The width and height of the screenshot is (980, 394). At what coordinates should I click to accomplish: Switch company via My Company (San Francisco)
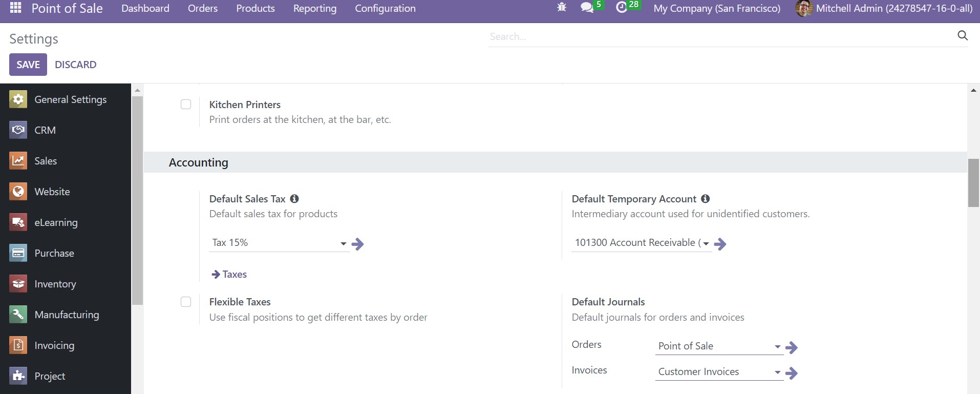[x=717, y=8]
